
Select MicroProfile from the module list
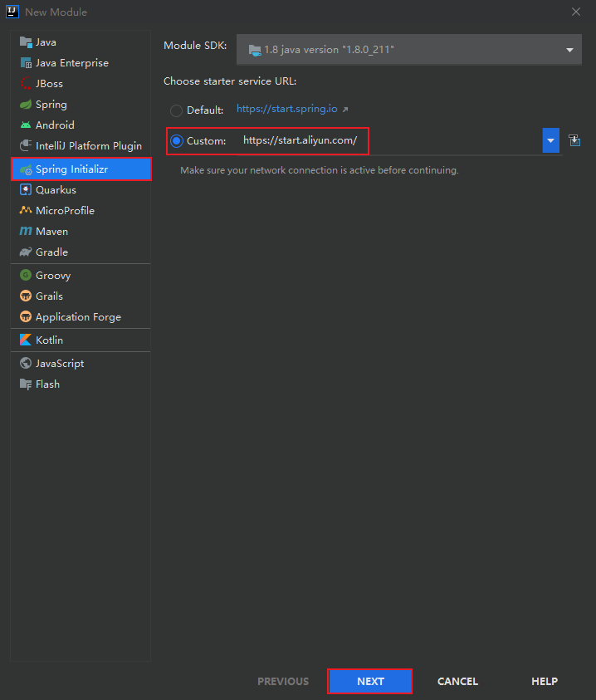pos(65,211)
